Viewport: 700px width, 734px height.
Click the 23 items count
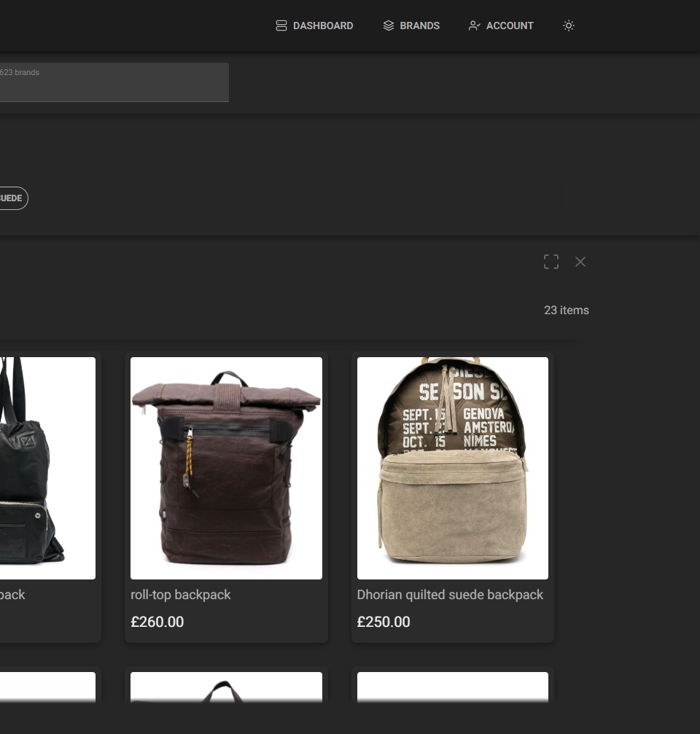(567, 310)
